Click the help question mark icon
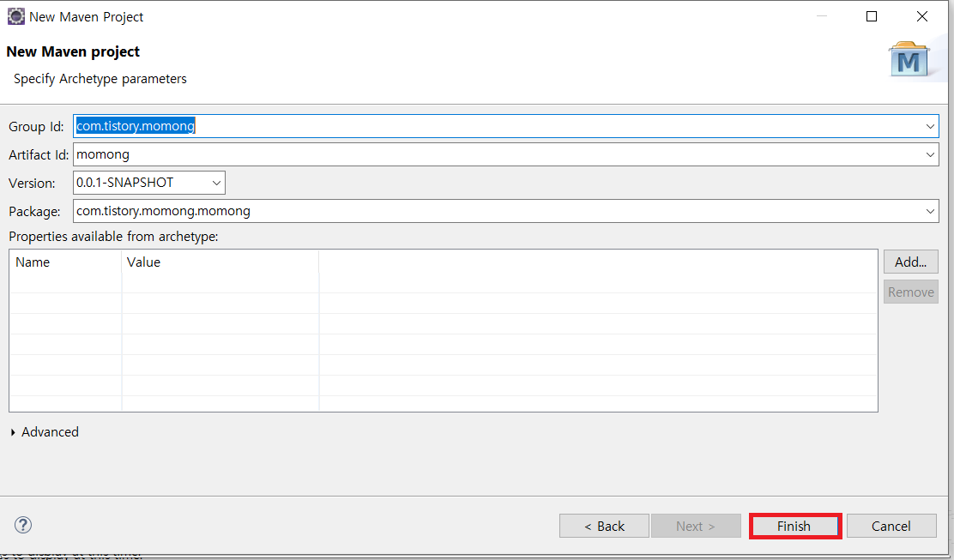 click(x=23, y=525)
